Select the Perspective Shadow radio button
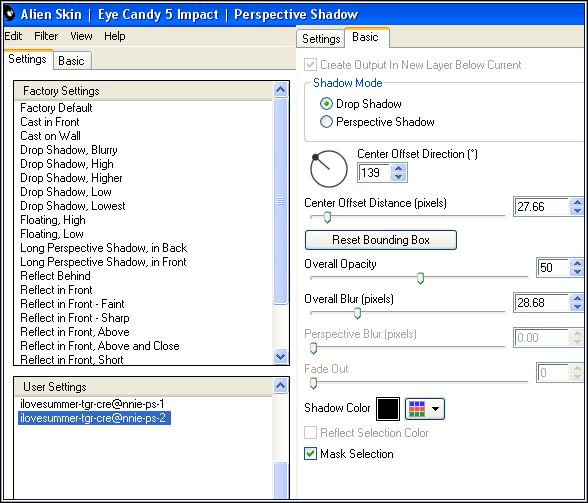This screenshot has height=503, width=588. pos(326,122)
